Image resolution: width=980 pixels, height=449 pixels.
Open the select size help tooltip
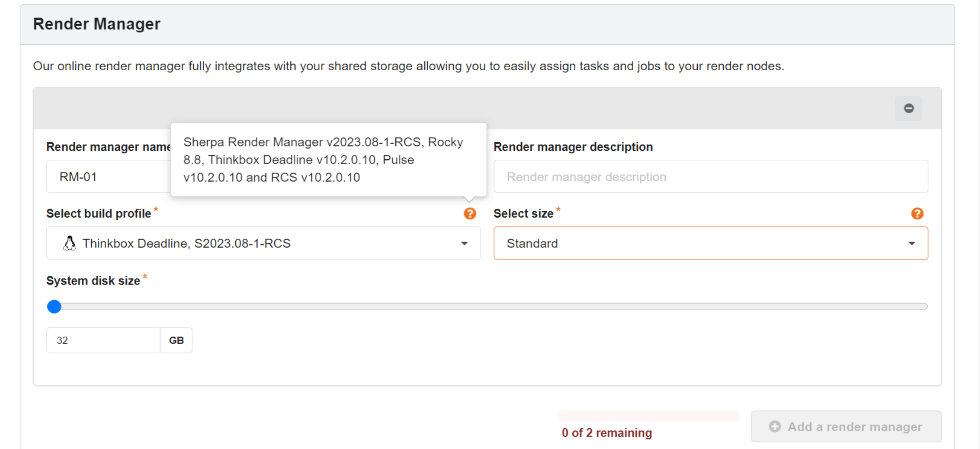point(917,214)
